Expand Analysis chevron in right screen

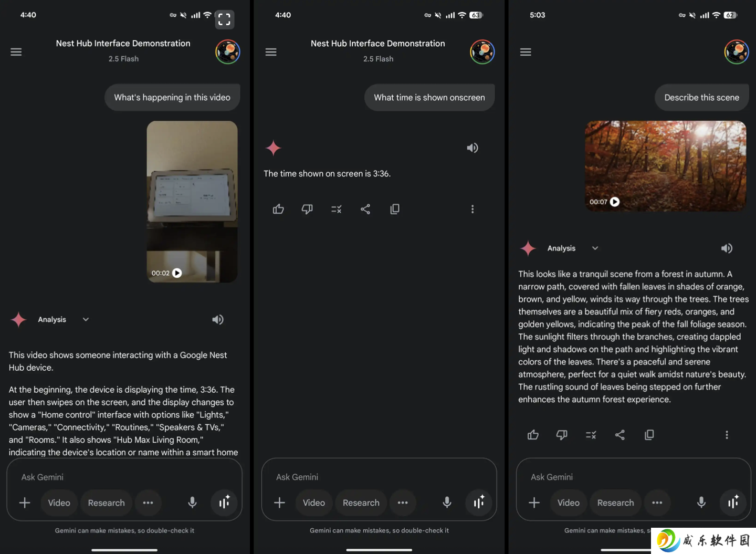point(595,248)
